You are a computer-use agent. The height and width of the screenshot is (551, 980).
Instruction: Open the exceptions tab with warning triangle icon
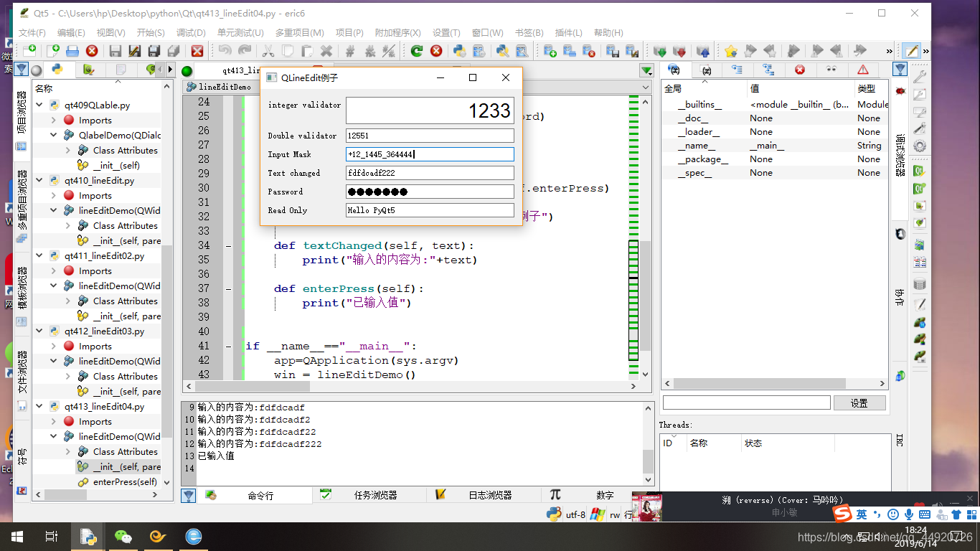tap(862, 70)
